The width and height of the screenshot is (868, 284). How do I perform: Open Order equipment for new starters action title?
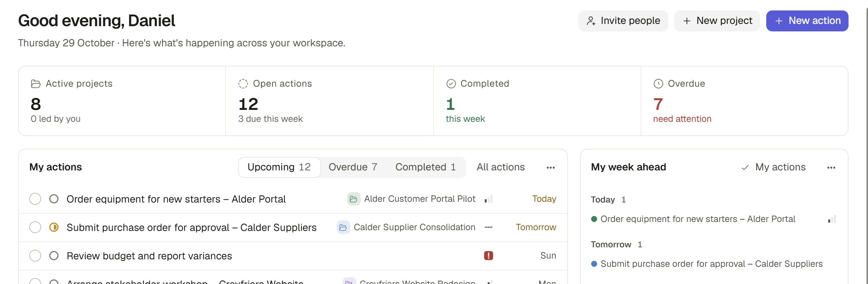point(176,199)
